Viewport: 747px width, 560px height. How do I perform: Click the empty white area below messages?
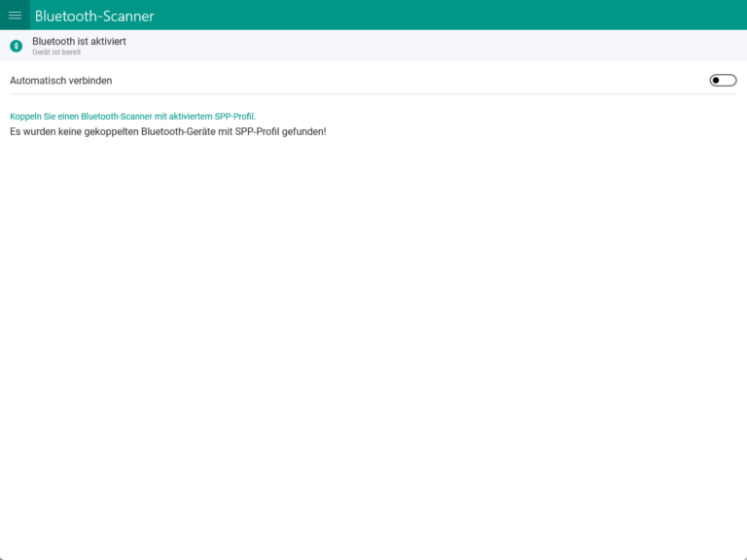(373, 340)
